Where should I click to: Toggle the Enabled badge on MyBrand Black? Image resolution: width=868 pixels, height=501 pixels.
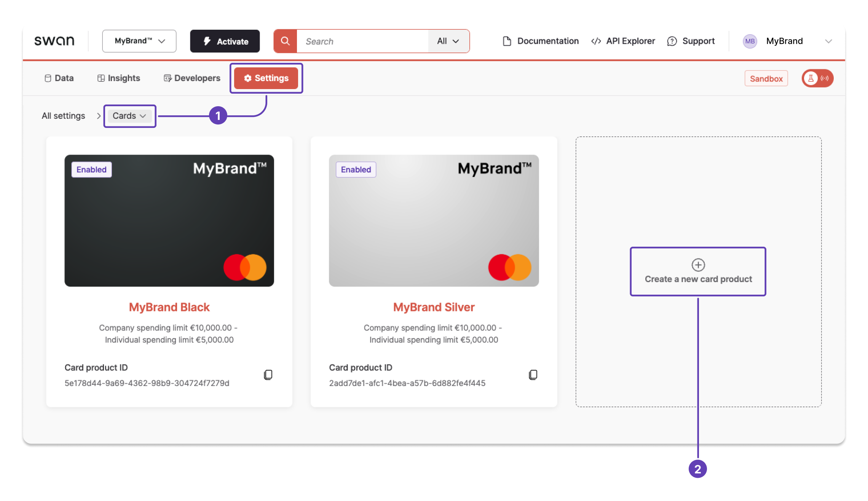point(91,169)
